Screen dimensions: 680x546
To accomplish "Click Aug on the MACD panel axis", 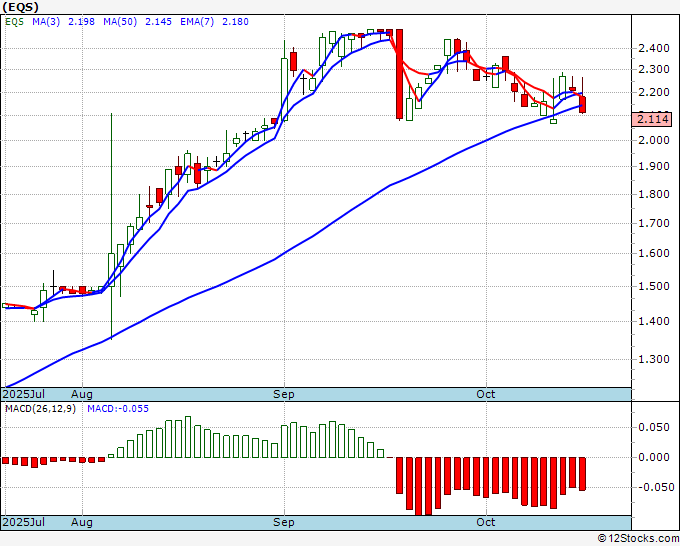I will (82, 522).
